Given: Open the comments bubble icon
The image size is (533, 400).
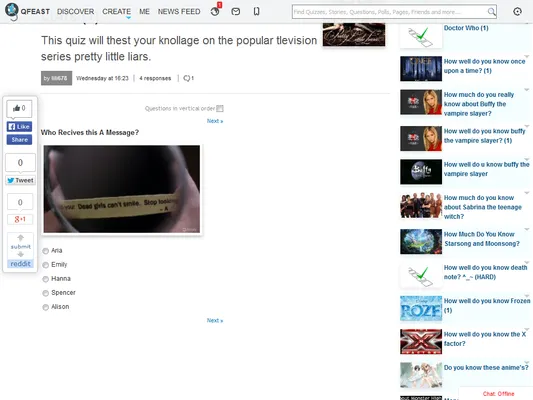Looking at the screenshot, I should 188,78.
